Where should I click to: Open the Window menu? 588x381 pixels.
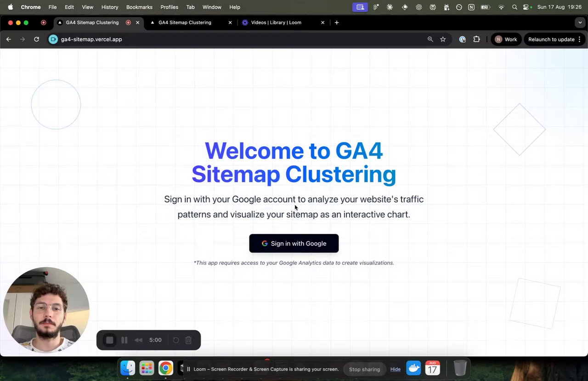(x=212, y=7)
